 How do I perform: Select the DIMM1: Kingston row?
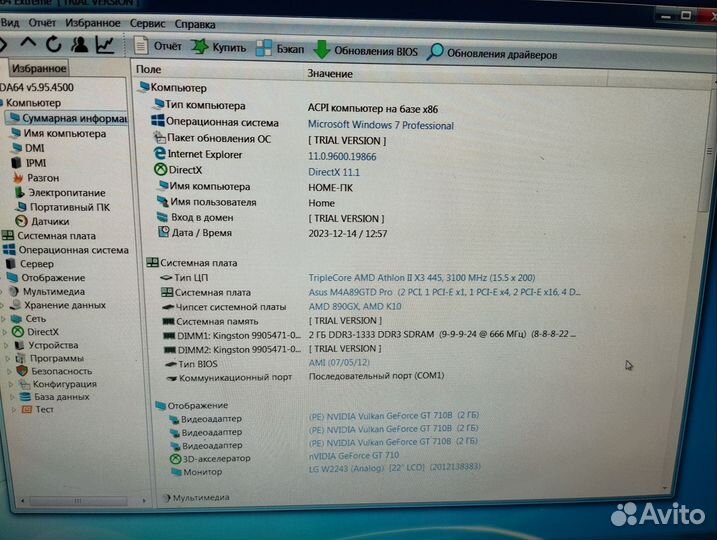click(x=369, y=335)
